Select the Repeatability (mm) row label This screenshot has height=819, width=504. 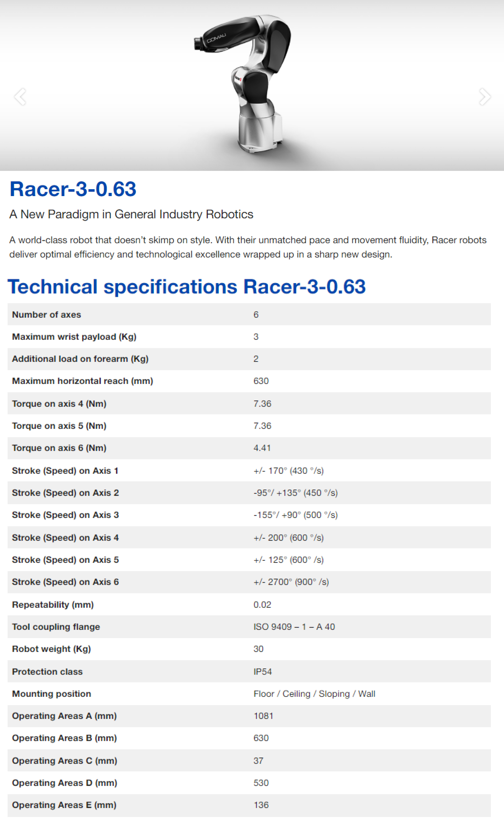53,605
